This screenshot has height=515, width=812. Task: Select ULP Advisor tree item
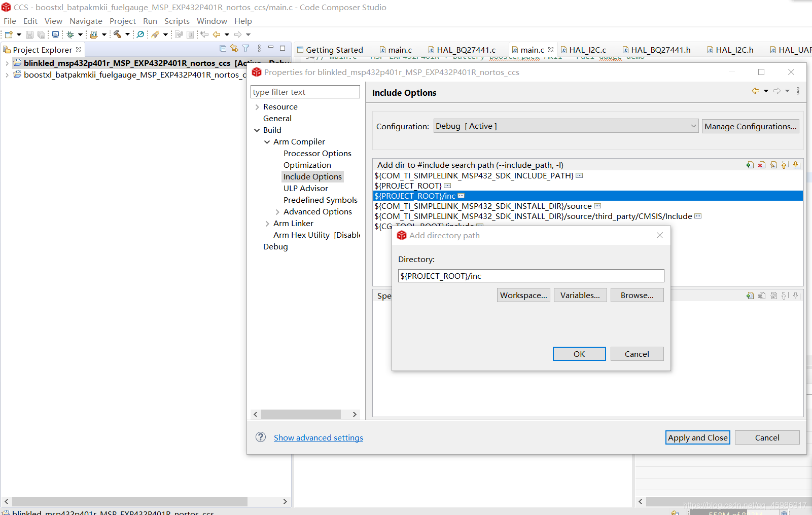click(306, 189)
